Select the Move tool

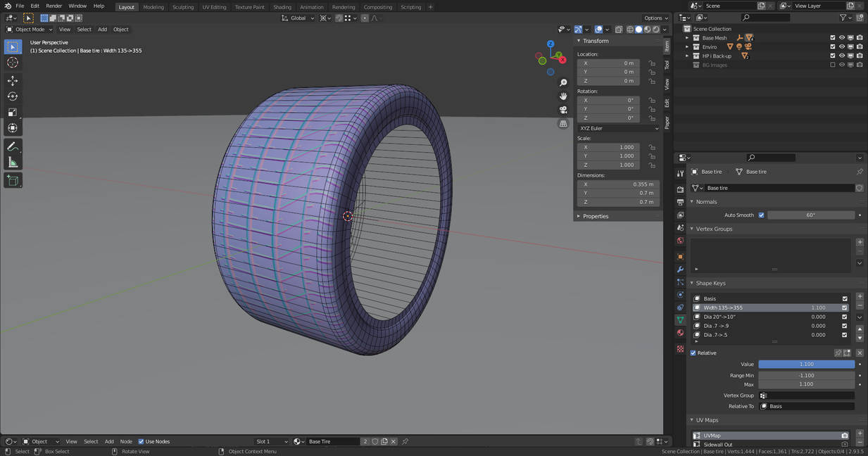(x=13, y=81)
